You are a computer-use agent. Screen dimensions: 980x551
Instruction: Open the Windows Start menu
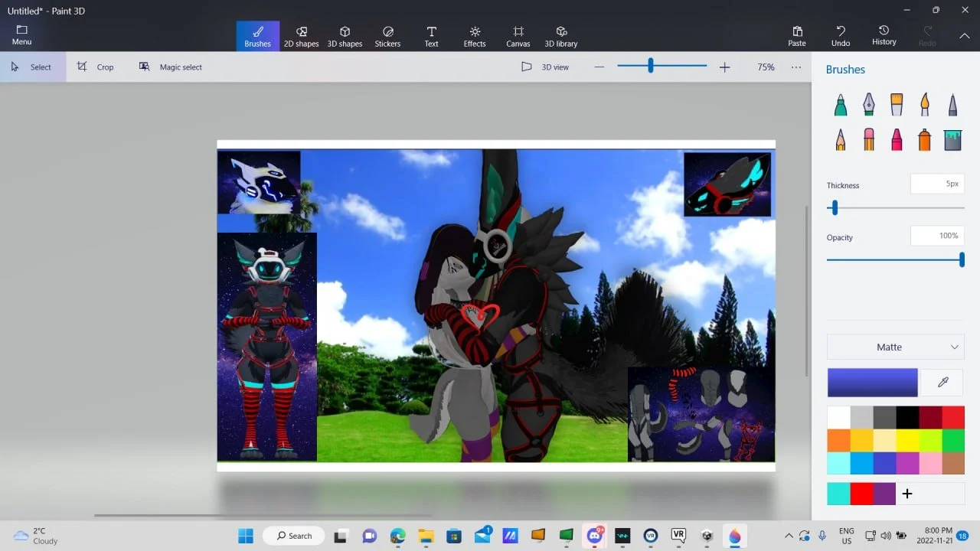[246, 536]
